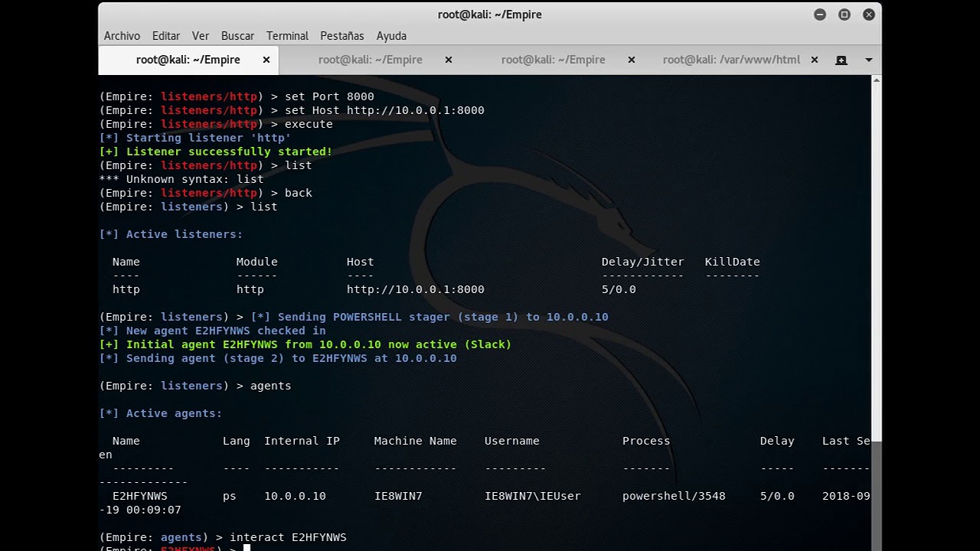Click 'New agent E2HFYNWS checked in' line
This screenshot has height=551, width=980.
[x=212, y=331]
